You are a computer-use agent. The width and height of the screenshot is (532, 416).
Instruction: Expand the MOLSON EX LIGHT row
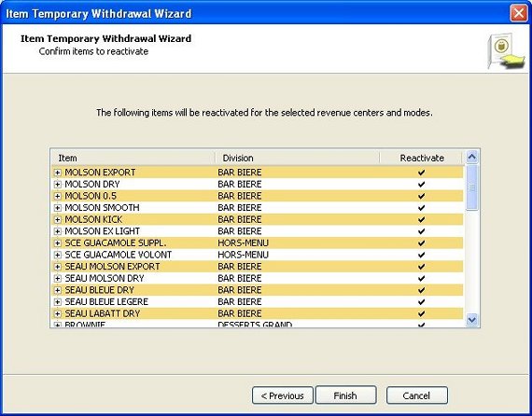pyautogui.click(x=57, y=231)
